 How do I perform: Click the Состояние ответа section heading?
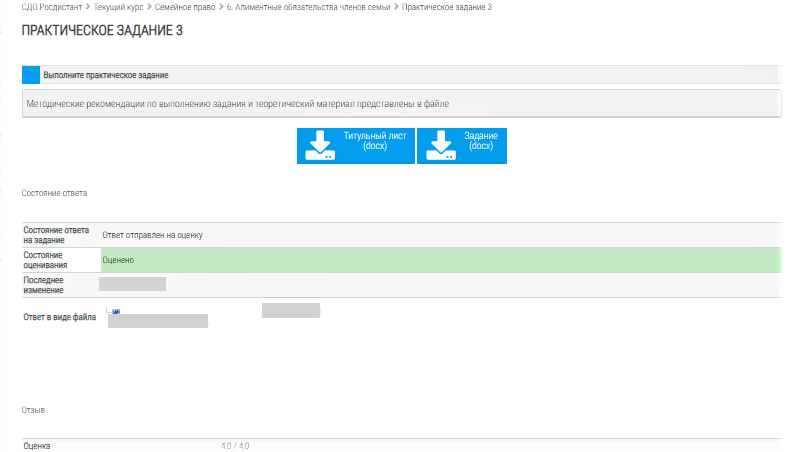click(54, 191)
